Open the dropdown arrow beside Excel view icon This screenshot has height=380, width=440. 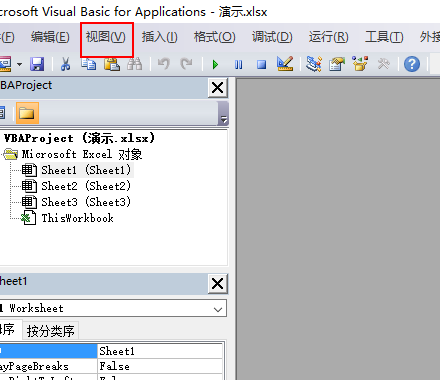[19, 64]
